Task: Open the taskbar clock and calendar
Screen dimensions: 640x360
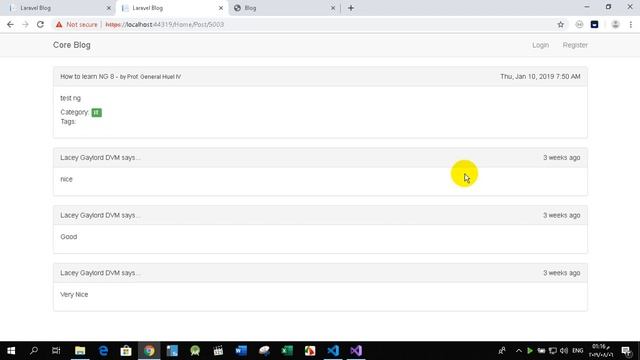Action: (x=600, y=351)
